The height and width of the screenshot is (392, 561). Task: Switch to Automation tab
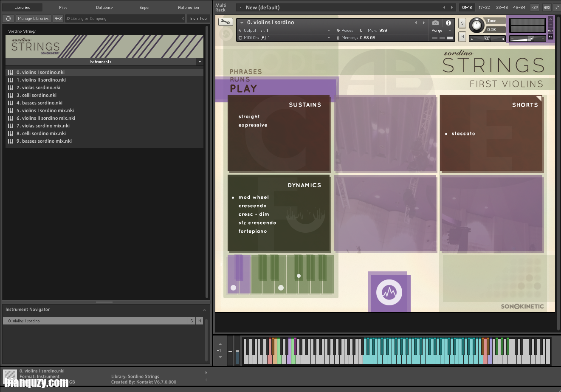click(189, 7)
